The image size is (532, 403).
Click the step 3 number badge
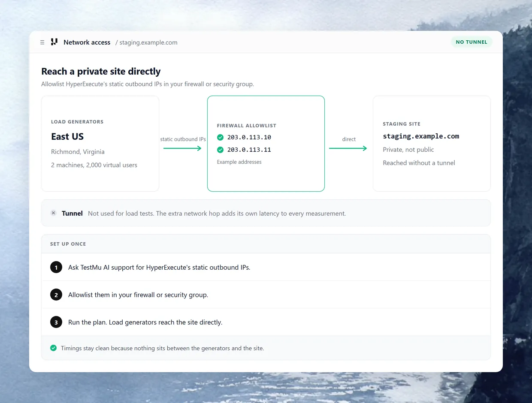56,322
